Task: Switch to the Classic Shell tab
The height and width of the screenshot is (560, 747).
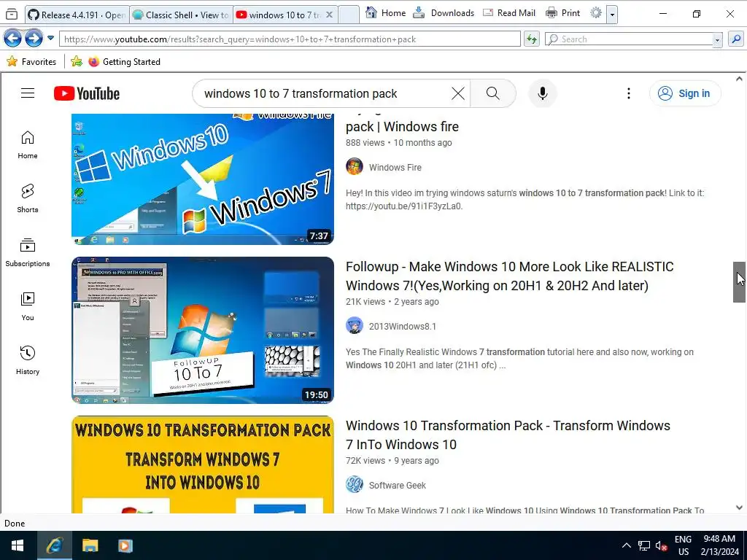Action: [182, 15]
